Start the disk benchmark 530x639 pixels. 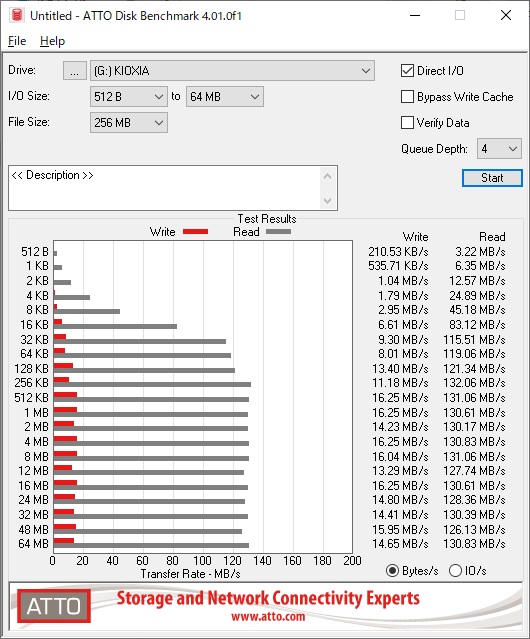pos(492,178)
